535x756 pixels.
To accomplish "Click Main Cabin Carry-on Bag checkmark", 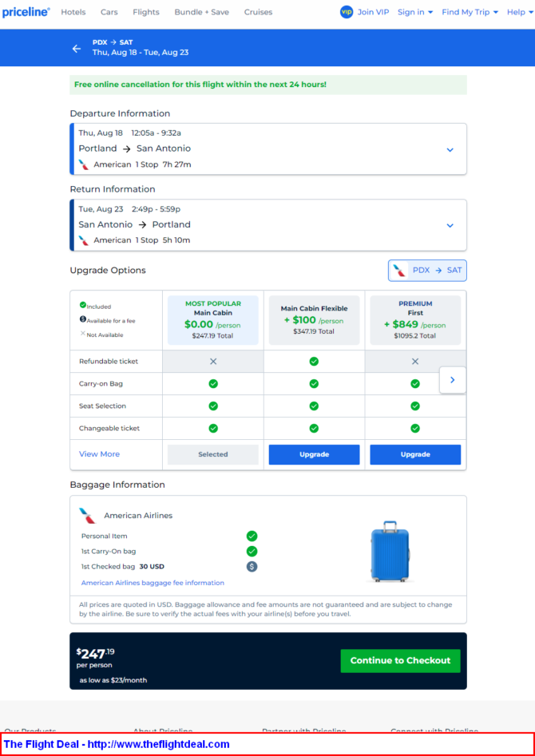I will coord(213,384).
